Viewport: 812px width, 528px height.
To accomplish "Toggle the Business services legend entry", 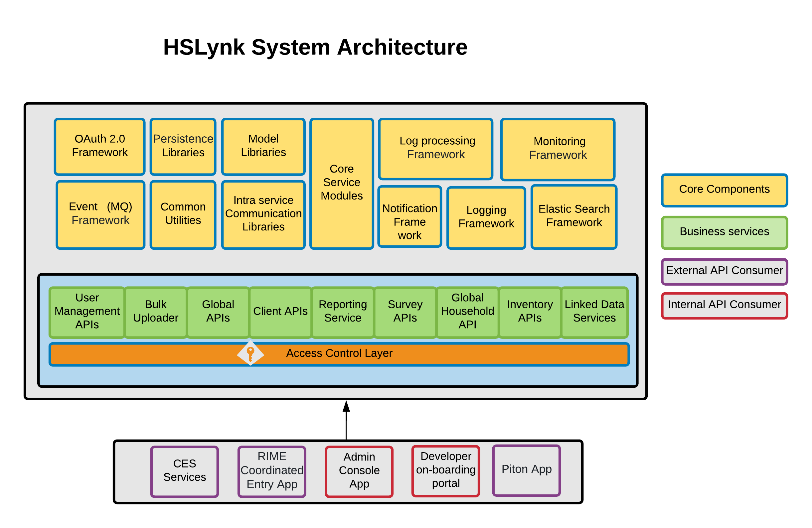I will click(724, 232).
